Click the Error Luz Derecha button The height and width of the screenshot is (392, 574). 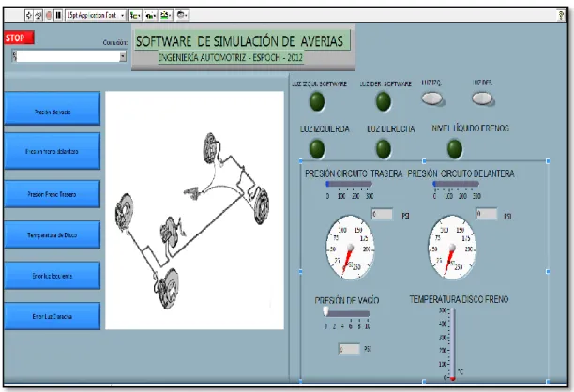tap(52, 316)
